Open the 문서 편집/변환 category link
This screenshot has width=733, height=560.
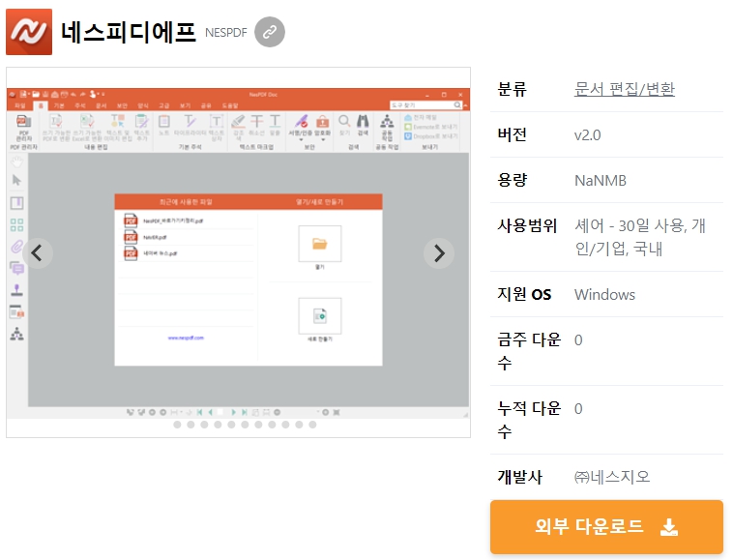624,89
